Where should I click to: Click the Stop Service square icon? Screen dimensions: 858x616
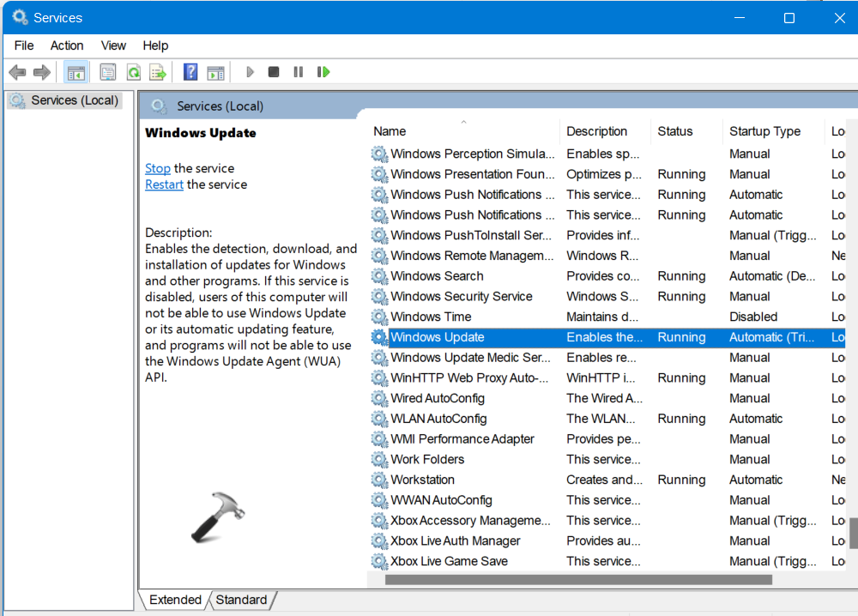[274, 72]
